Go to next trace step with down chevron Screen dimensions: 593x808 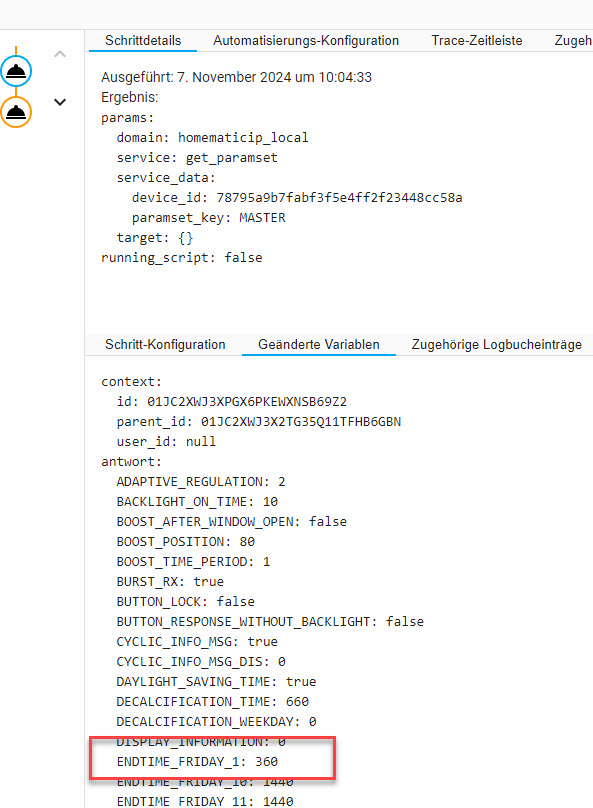60,102
